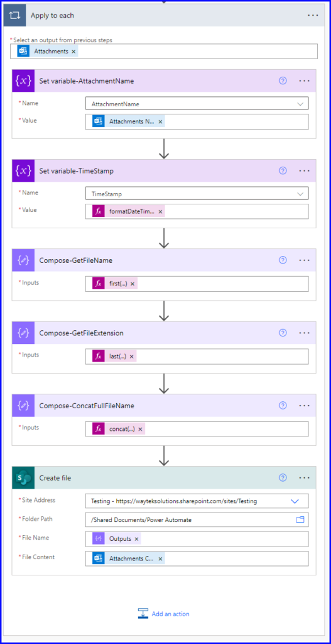Open help for Set variable-AttachmentName
The image size is (331, 644).
(283, 81)
